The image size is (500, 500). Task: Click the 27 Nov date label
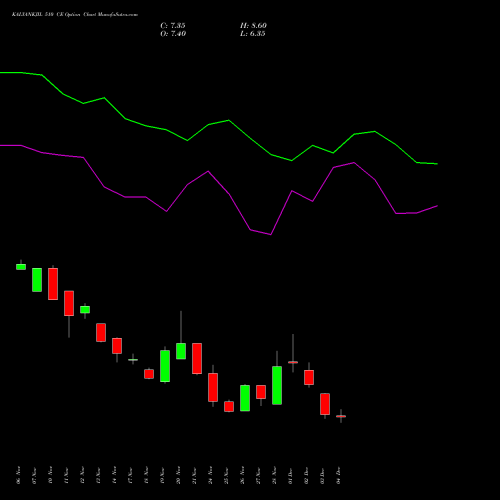(x=258, y=475)
